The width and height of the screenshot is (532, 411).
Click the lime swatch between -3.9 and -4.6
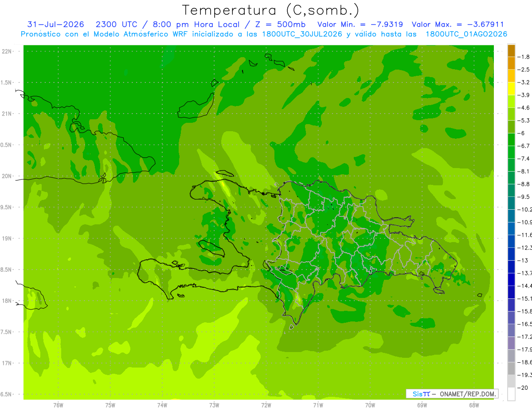(511, 102)
